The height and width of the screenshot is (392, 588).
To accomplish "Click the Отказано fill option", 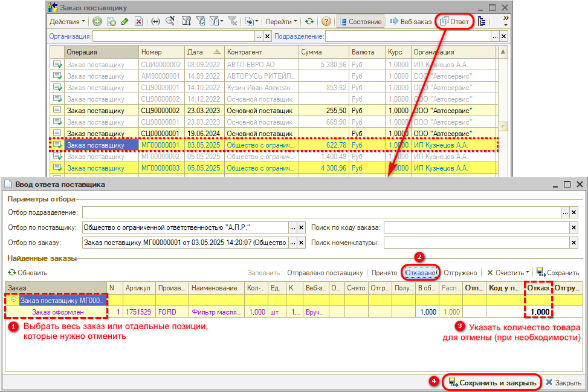I will (421, 273).
